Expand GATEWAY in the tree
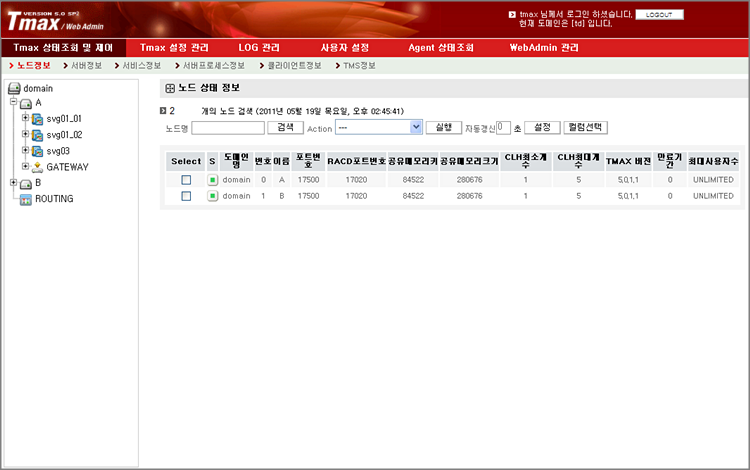This screenshot has width=750, height=470. 25,166
